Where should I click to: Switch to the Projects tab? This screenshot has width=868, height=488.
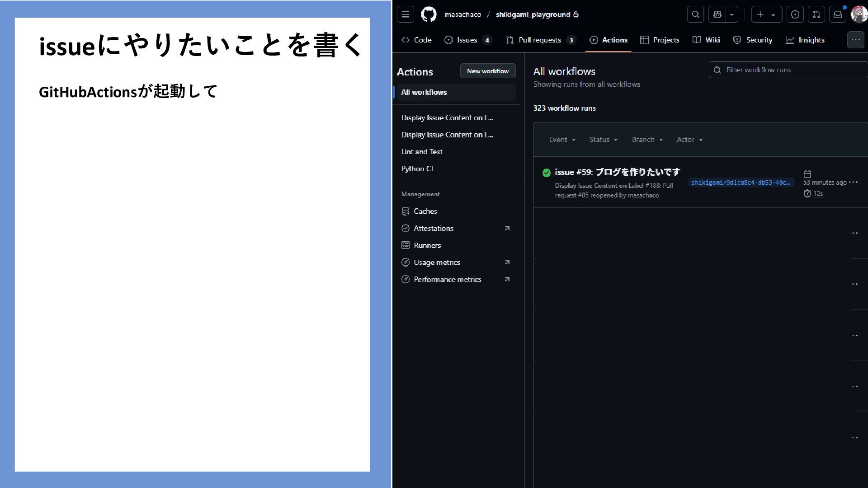click(660, 40)
